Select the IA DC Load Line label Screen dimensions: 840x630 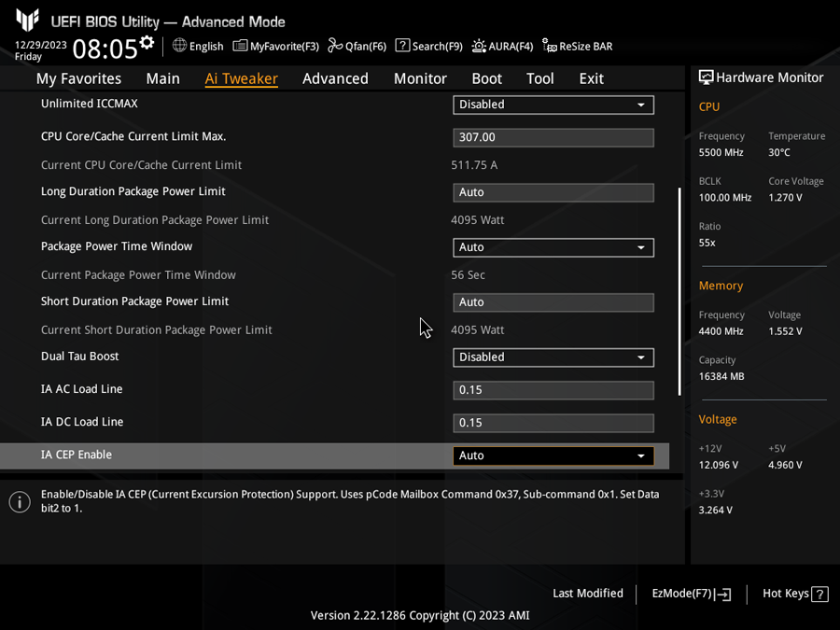[x=82, y=422]
